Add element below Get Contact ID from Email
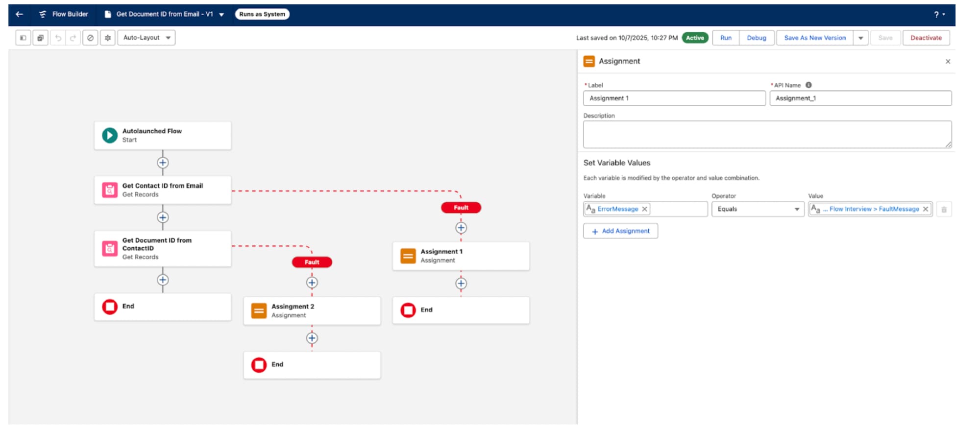This screenshot has width=980, height=429. point(163,217)
